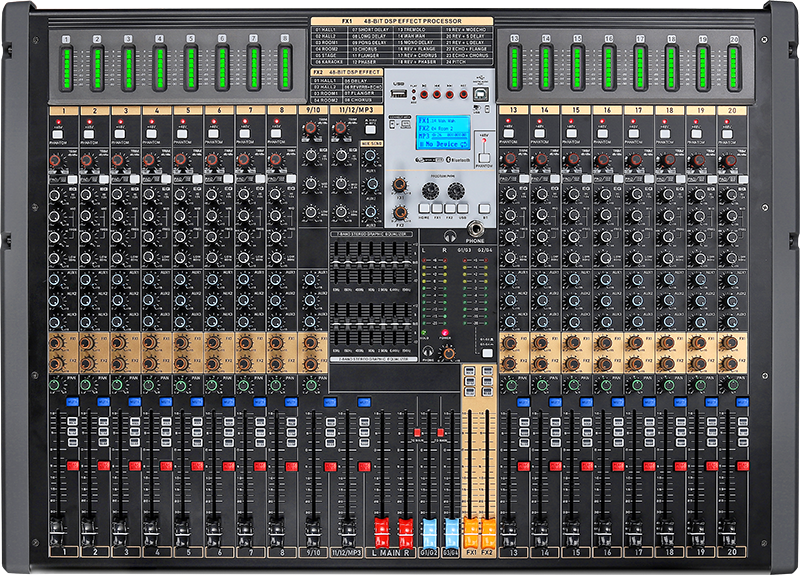Click the channel 1 green level meter

pyautogui.click(x=65, y=66)
